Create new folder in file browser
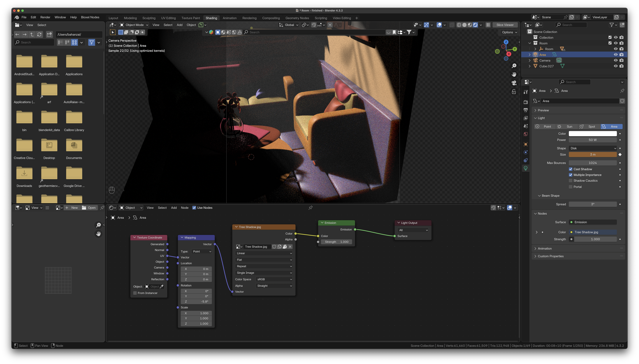Viewport: 639px width, 364px height. pos(49,34)
